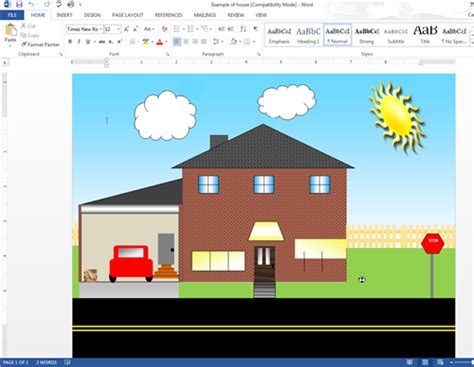Click the proofing icon in status bar
474x367 pixels.
67,362
